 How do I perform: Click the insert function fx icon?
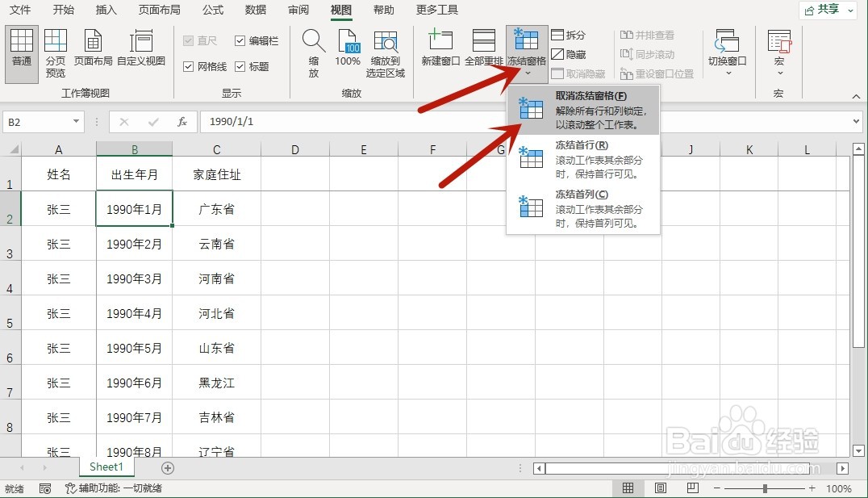click(182, 122)
